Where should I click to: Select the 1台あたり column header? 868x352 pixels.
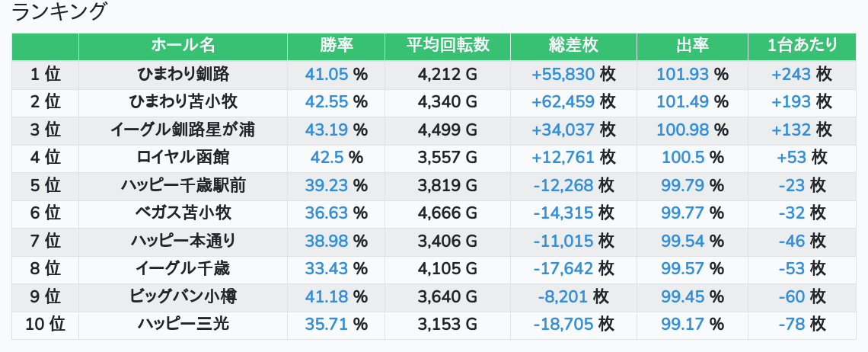click(x=802, y=46)
